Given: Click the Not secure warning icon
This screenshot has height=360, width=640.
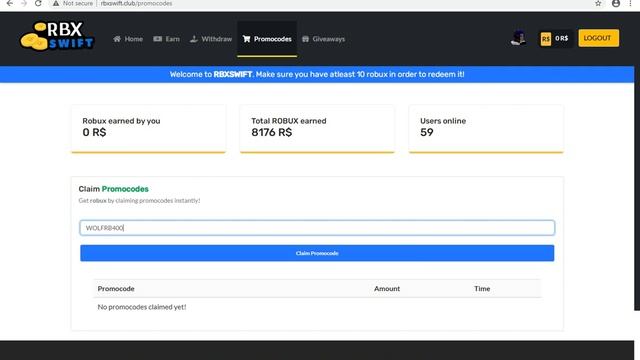Looking at the screenshot, I should 56,3.
